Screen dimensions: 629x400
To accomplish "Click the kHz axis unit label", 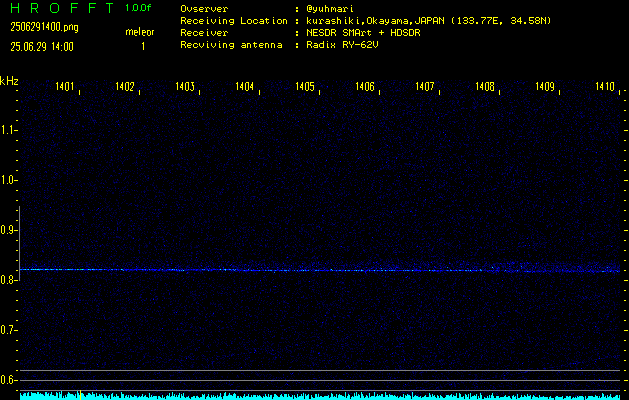I will point(9,81).
